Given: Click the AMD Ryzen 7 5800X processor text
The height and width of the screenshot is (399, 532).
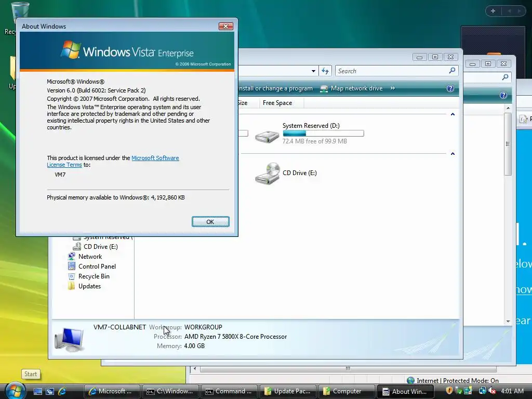Looking at the screenshot, I should tap(235, 337).
